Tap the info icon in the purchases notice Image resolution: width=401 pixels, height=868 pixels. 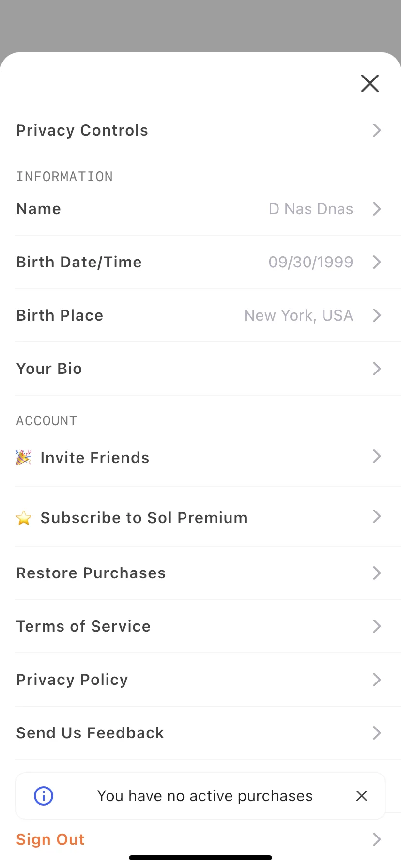[x=44, y=796]
